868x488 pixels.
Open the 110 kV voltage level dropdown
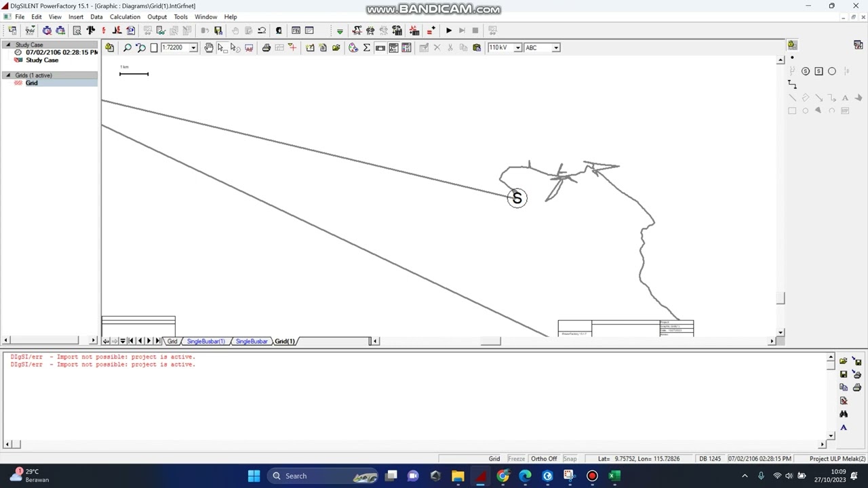point(517,47)
